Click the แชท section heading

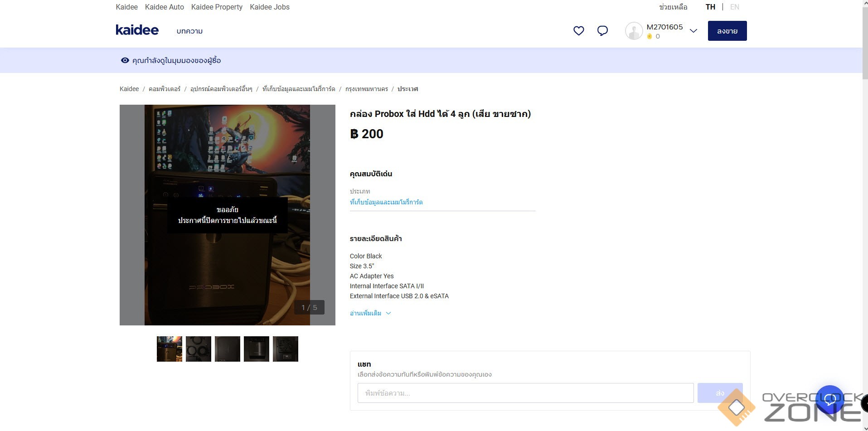364,364
